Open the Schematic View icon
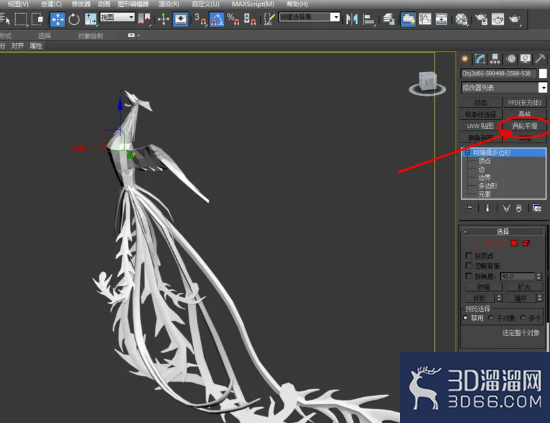The width and height of the screenshot is (550, 423). pos(441,19)
